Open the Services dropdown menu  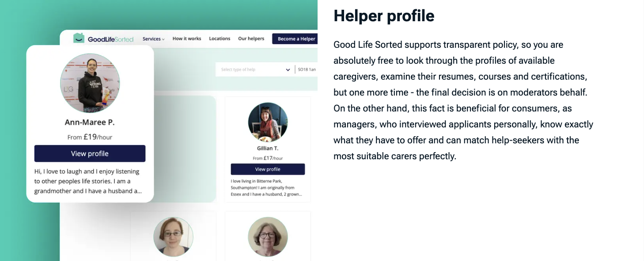(153, 39)
